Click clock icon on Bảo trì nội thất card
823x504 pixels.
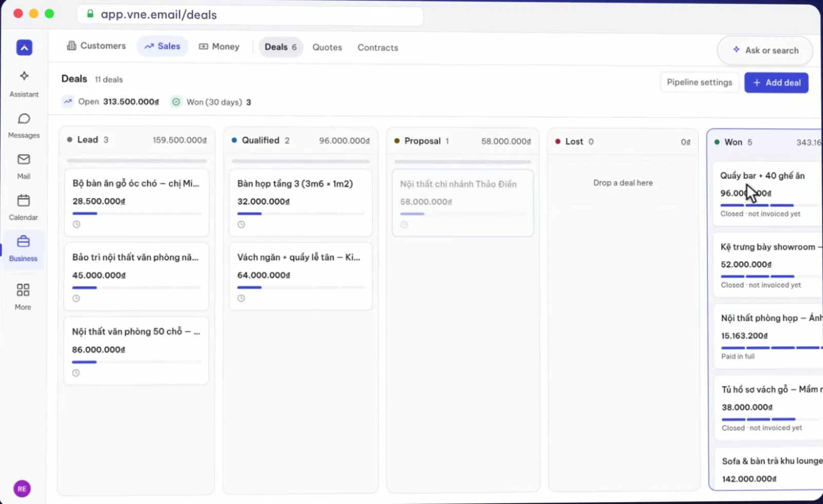(76, 298)
